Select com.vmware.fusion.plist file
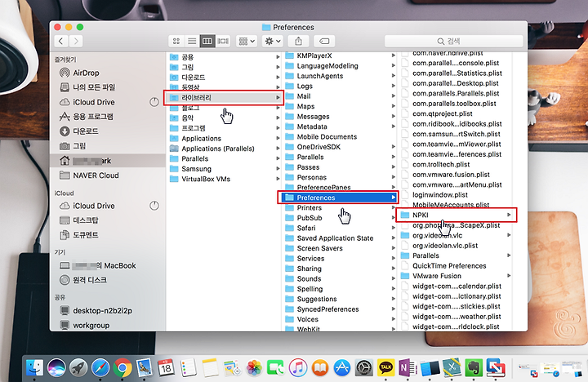This screenshot has height=382, width=588. (456, 175)
